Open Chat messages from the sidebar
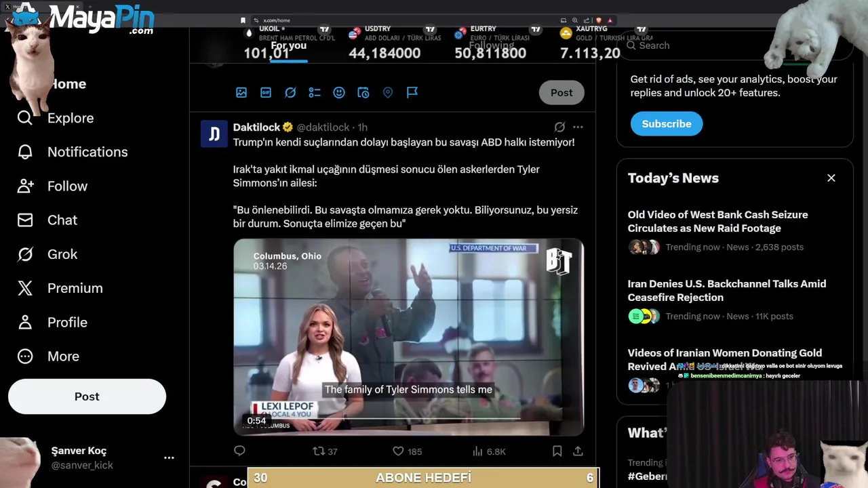The image size is (868, 488). 47,220
